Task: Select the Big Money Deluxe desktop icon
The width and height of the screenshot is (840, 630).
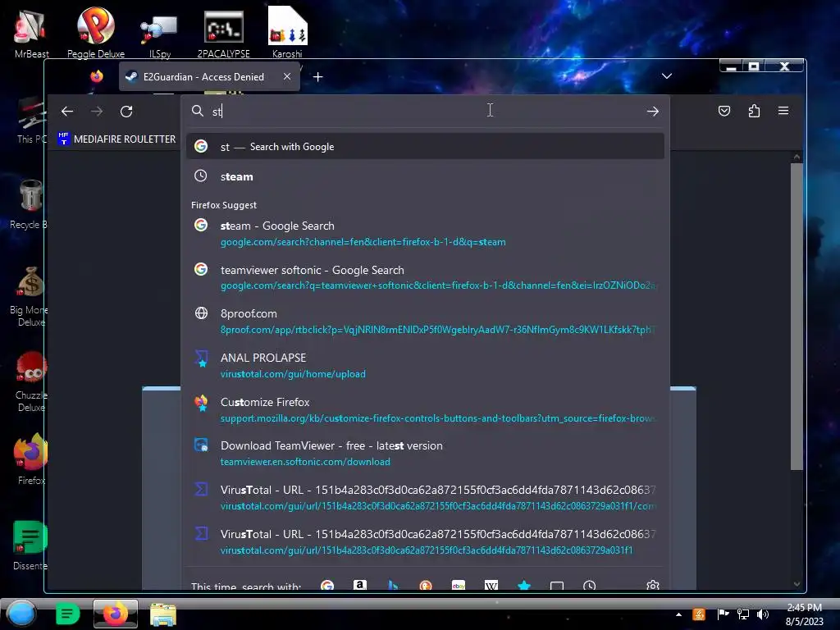Action: 30,296
